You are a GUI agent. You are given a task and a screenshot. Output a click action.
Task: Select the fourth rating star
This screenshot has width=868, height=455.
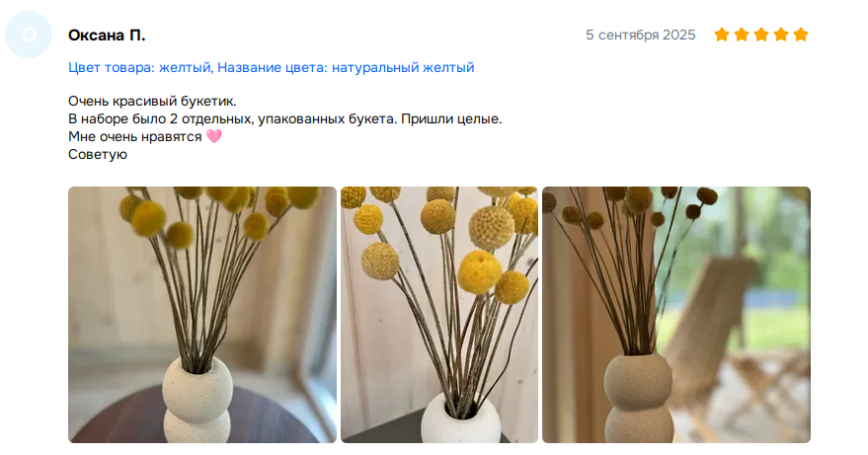click(x=781, y=35)
